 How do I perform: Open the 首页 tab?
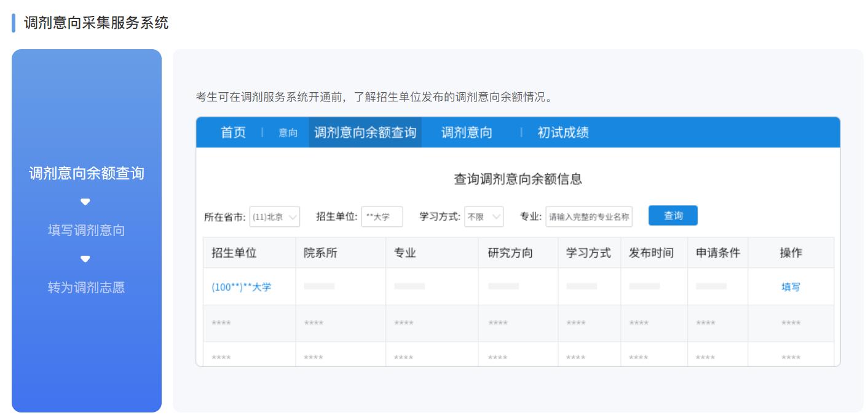click(x=233, y=132)
